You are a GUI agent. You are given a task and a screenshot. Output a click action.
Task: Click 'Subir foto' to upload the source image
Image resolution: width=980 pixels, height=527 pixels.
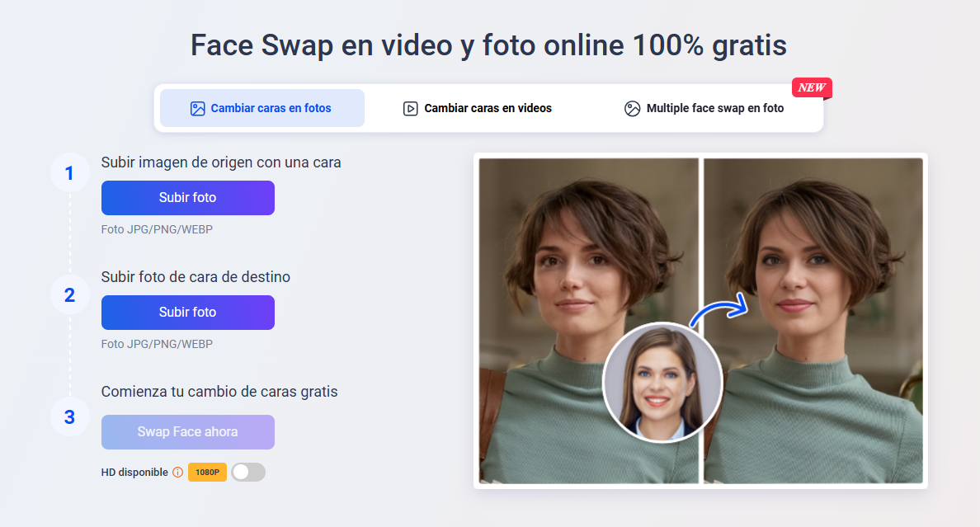pyautogui.click(x=187, y=198)
